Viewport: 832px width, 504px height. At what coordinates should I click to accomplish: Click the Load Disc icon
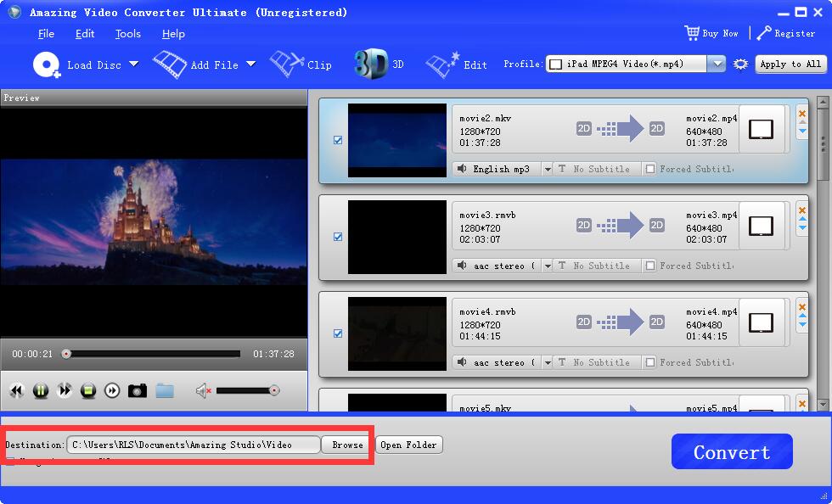(x=46, y=65)
